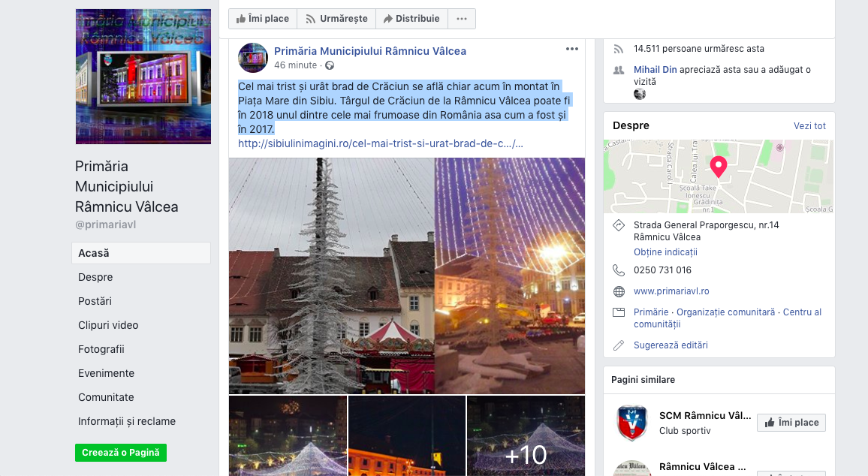
Task: Click Vezi tot in the Despre panel
Action: [x=809, y=126]
